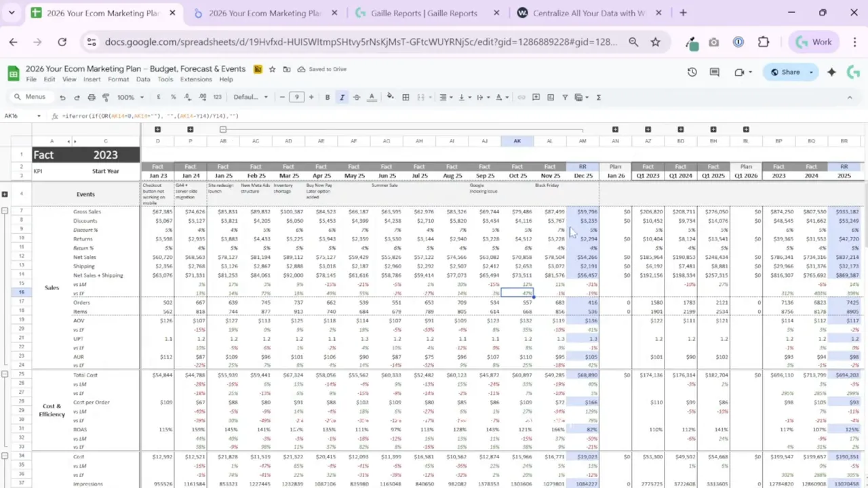Expand the collapsed column group above column AN
868x488 pixels.
tap(615, 129)
